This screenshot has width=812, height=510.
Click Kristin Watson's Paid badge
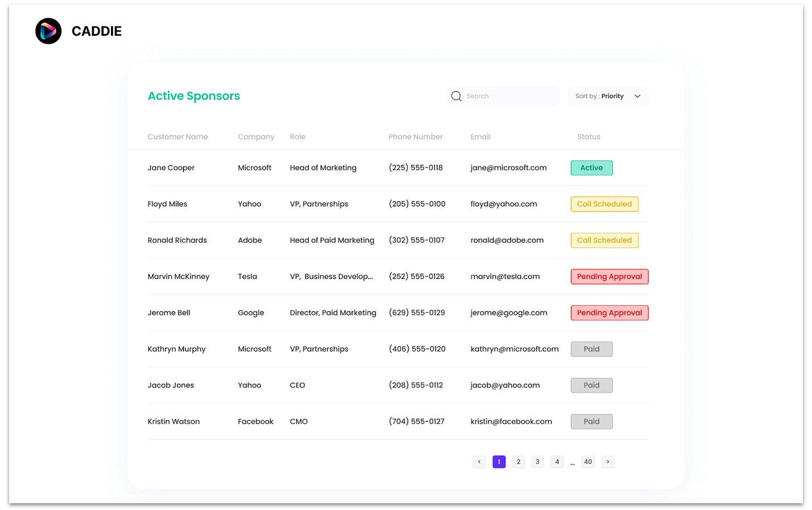[x=592, y=422]
